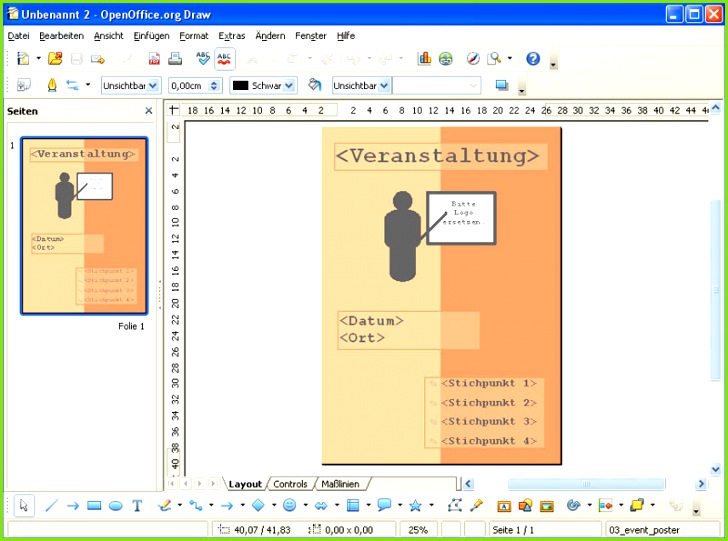Viewport: 728px width, 541px height.
Task: Click the New document icon
Action: click(23, 59)
